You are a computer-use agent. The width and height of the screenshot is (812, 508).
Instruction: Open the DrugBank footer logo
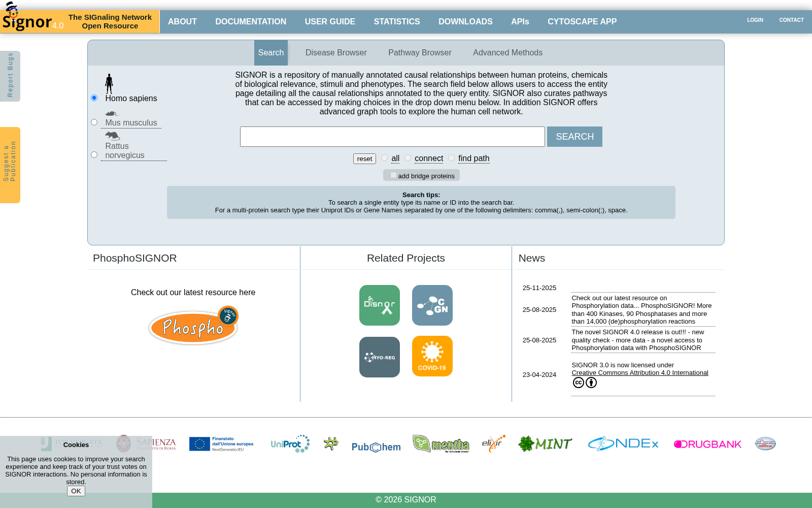707,444
